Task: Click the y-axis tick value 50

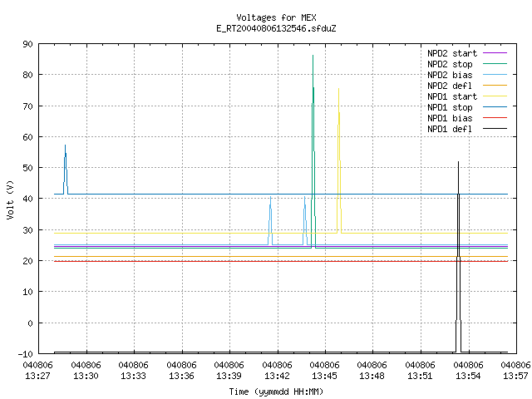Action: [x=28, y=168]
